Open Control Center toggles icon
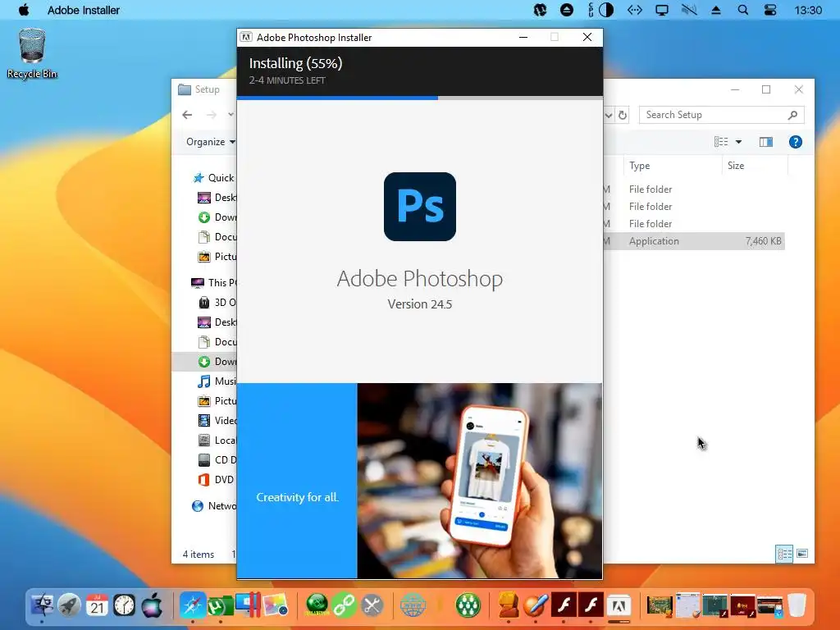The image size is (840, 630). (x=769, y=10)
